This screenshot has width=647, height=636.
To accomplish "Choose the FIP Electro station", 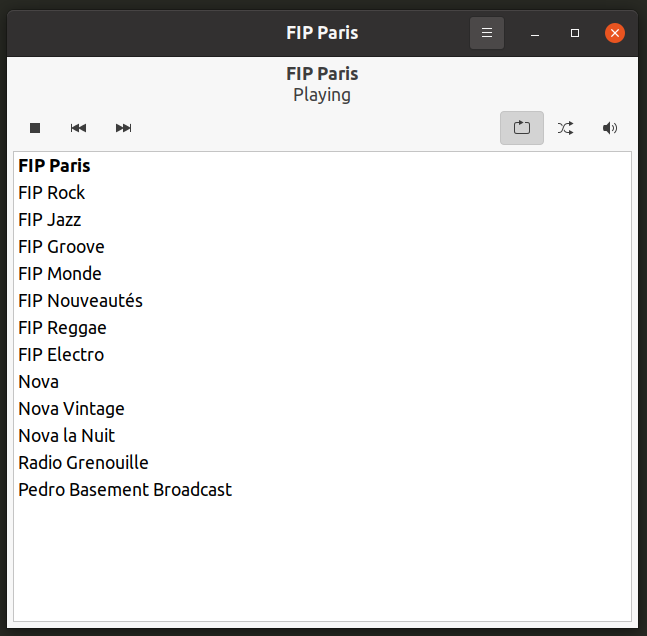I will pos(61,355).
